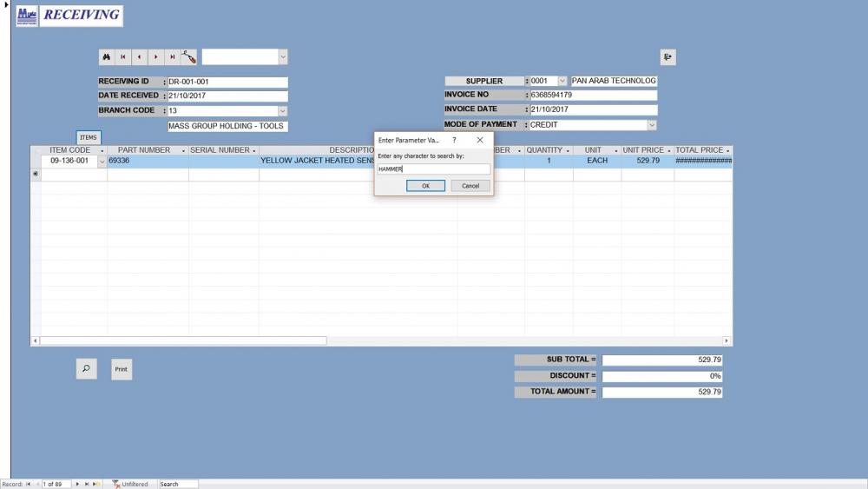868x489 pixels.
Task: Go to previous record in form toolbar
Action: click(140, 57)
